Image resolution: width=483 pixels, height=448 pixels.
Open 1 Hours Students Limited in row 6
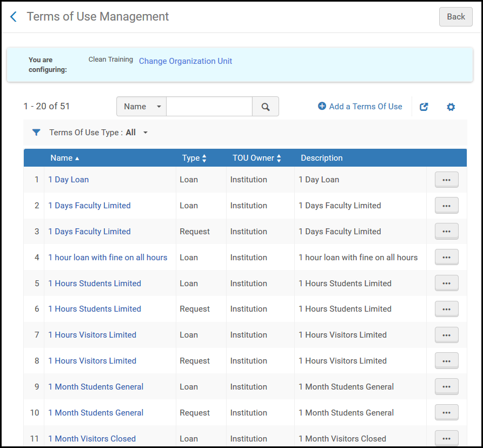(x=95, y=309)
